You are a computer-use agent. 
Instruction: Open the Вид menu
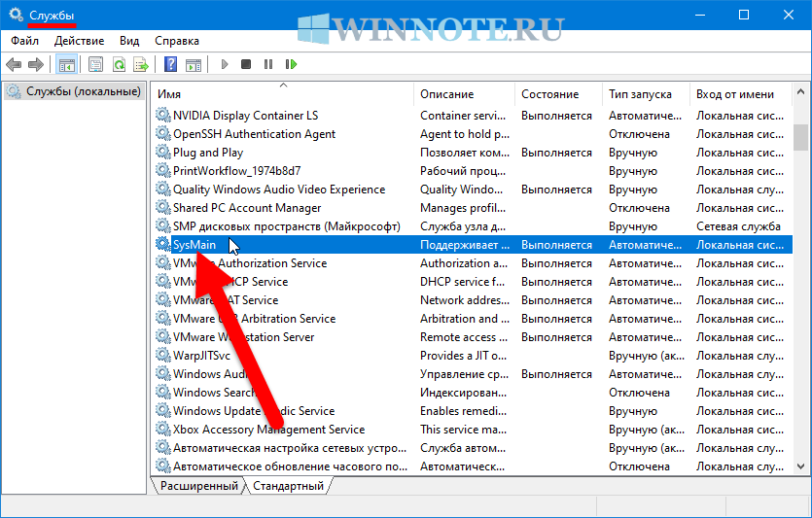tap(129, 41)
